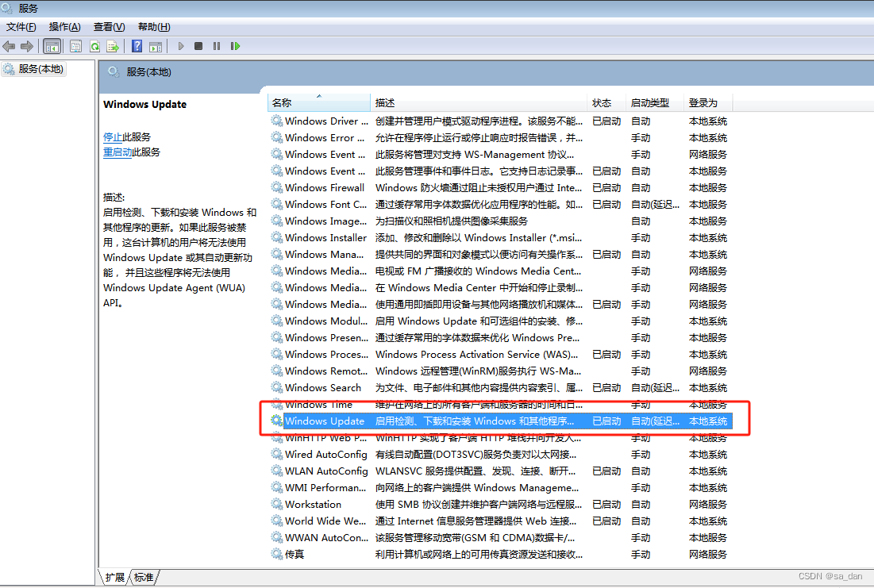Viewport: 874px width, 588px height.
Task: Select the Windows Remot... service
Action: click(500, 371)
